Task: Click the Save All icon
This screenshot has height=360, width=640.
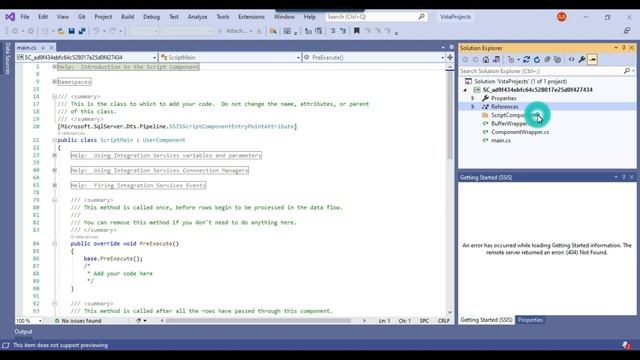Action: click(x=82, y=31)
